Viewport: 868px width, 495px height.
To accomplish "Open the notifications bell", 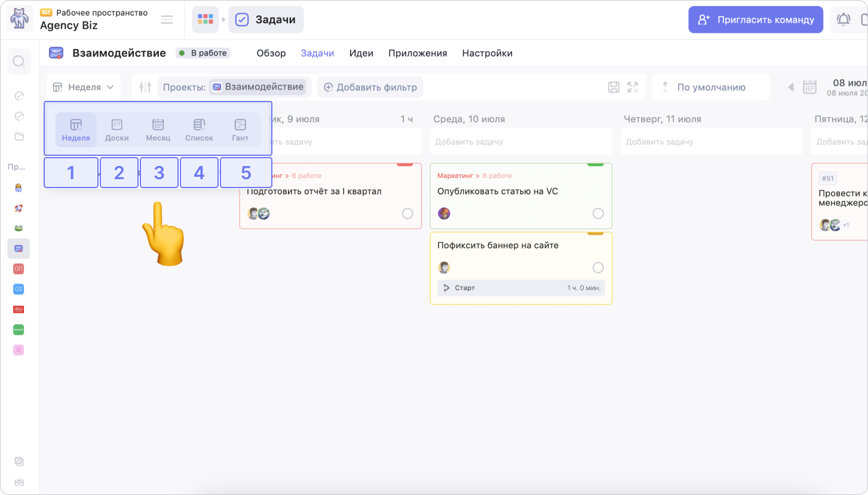I will coord(844,20).
